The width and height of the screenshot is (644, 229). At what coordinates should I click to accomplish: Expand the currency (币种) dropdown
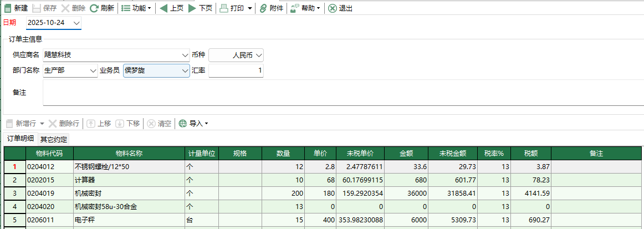pos(259,55)
